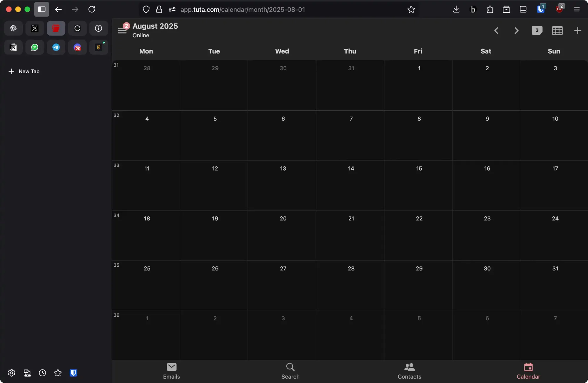Open week 35 from week number
Image resolution: width=588 pixels, height=383 pixels.
click(x=116, y=265)
